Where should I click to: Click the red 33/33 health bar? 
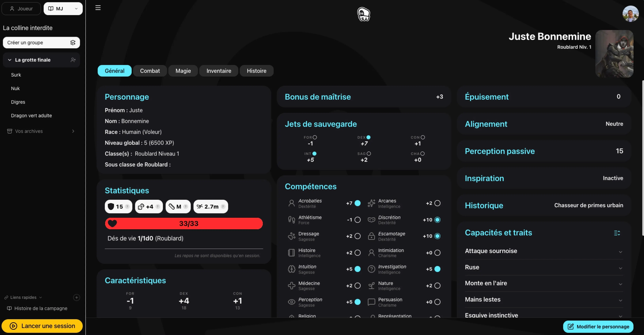(184, 224)
